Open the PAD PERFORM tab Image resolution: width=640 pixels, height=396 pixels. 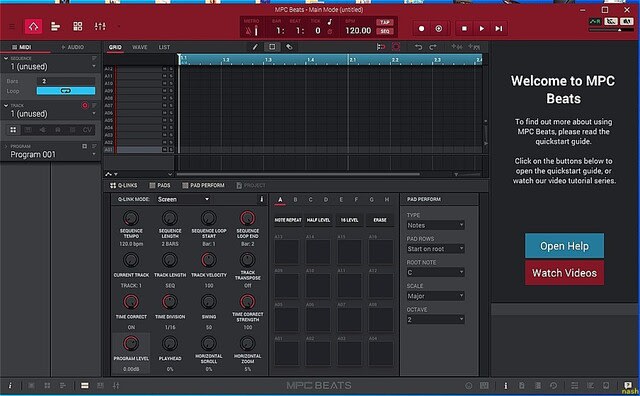click(203, 185)
